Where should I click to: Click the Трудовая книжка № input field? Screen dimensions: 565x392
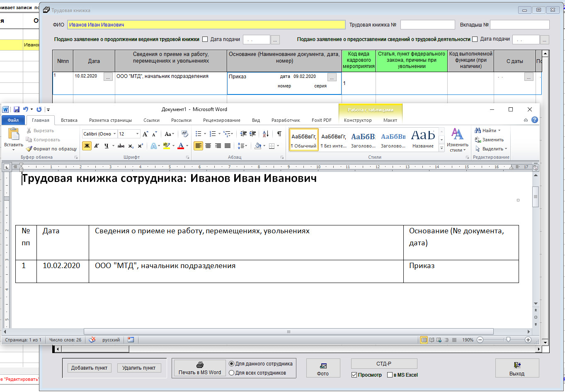tap(427, 25)
